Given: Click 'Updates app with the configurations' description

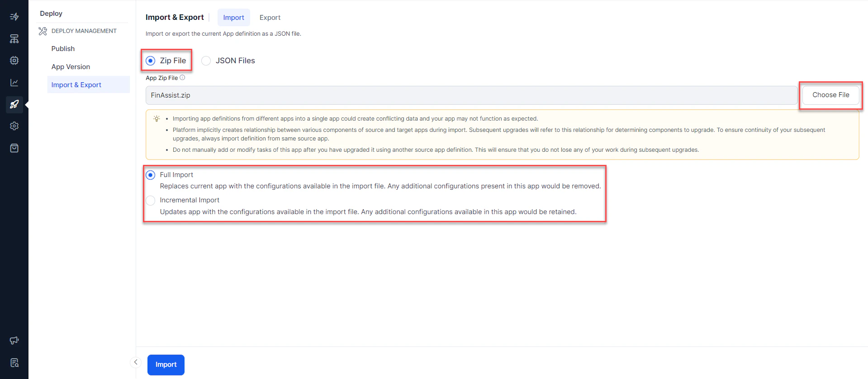Looking at the screenshot, I should 368,212.
